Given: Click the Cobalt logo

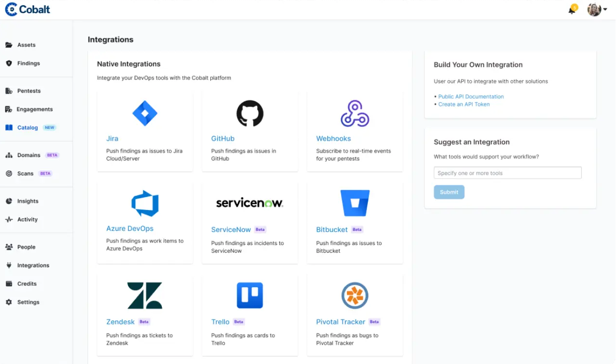Looking at the screenshot, I should tap(27, 9).
